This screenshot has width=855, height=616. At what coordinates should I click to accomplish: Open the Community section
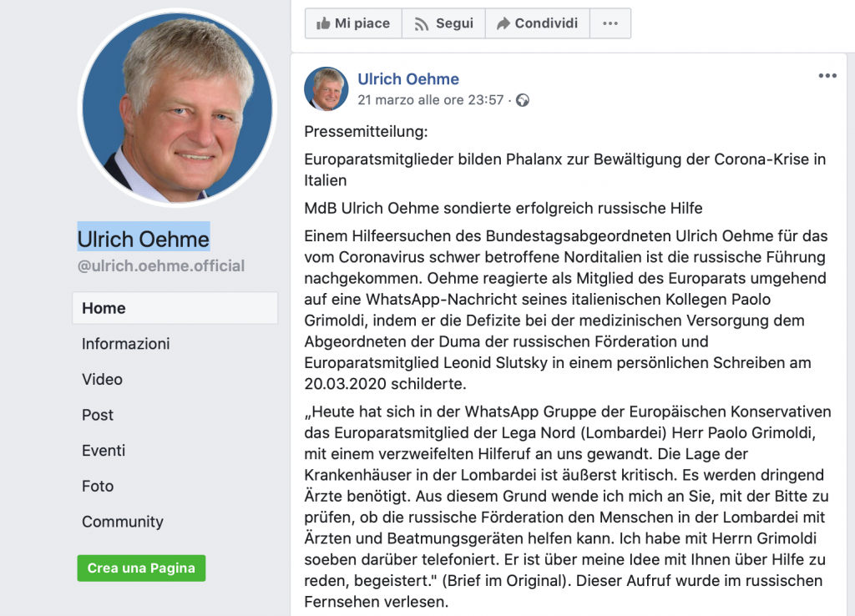[x=123, y=522]
